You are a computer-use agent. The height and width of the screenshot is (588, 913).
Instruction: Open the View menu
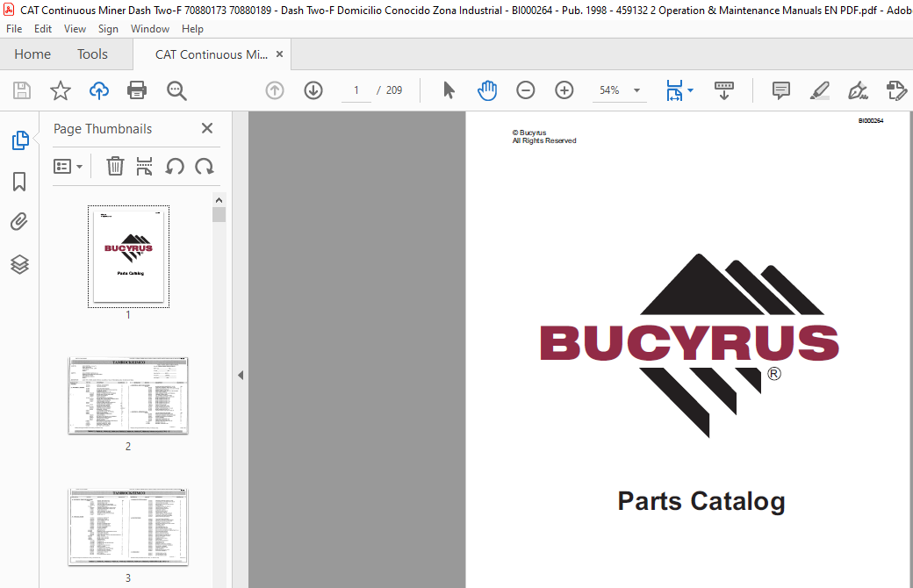click(75, 29)
